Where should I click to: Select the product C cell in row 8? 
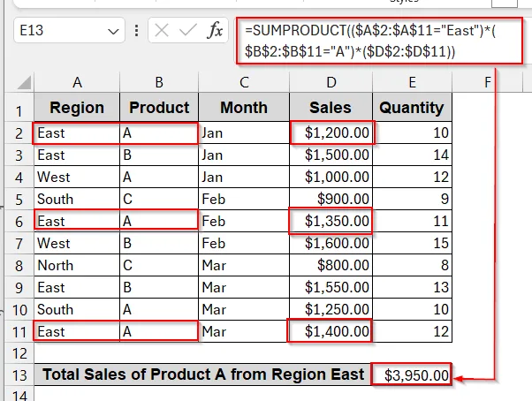[x=159, y=265]
